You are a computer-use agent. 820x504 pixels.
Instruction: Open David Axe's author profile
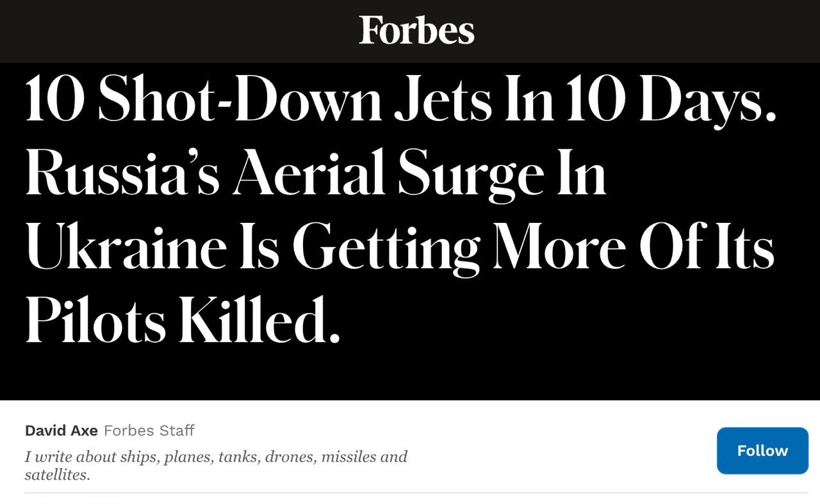(x=61, y=431)
